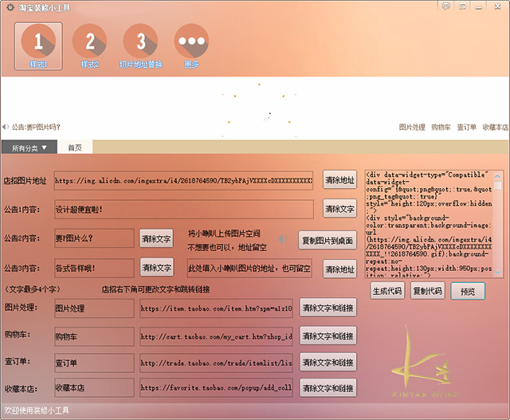
Task: Click the 公告1内容 text field
Action: [x=184, y=210]
